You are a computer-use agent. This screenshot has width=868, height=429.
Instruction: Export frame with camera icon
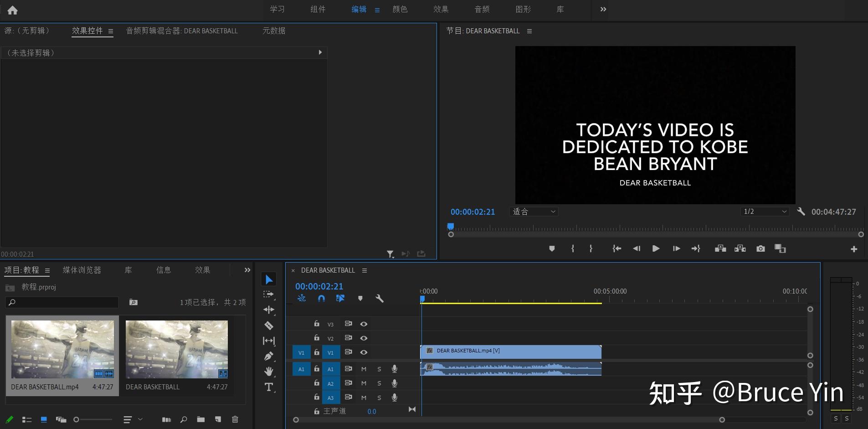[760, 248]
